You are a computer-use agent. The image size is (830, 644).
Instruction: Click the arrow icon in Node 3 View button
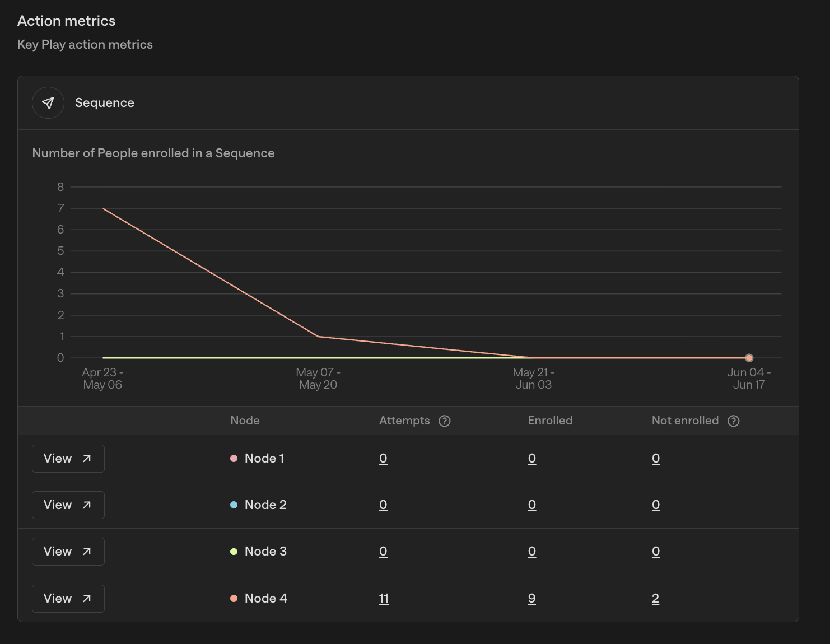coord(87,552)
